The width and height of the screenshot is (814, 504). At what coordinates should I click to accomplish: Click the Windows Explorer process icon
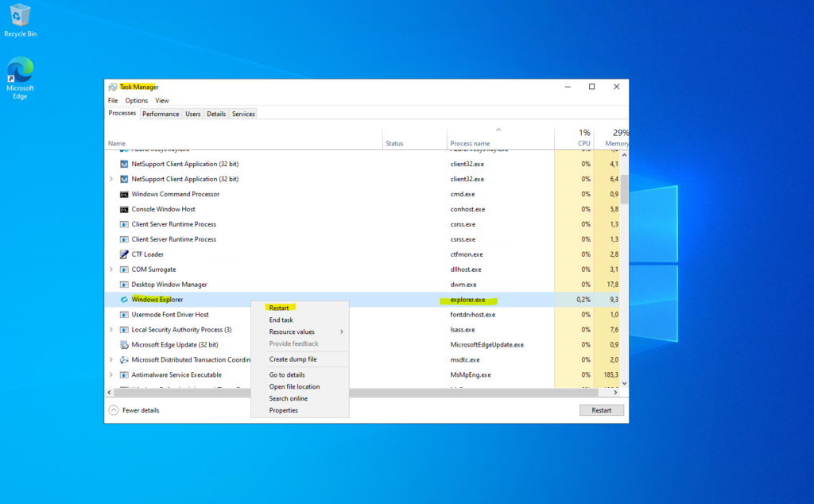pyautogui.click(x=124, y=300)
